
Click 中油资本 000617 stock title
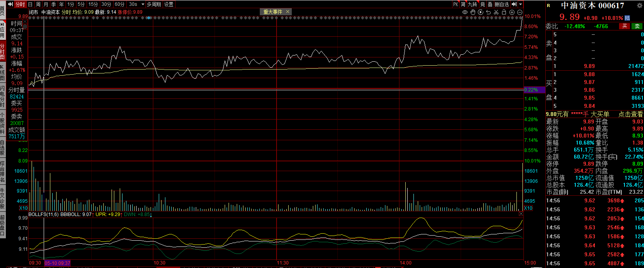click(x=593, y=5)
